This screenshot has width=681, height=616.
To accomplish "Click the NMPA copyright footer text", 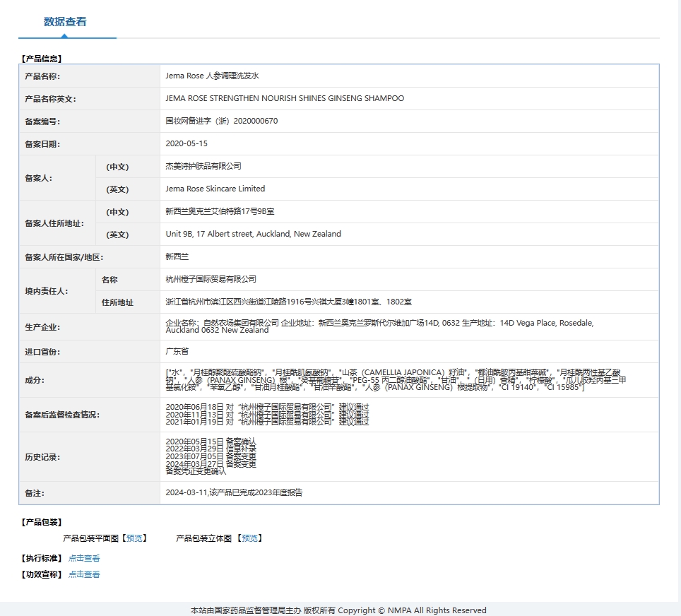I will pos(338,610).
